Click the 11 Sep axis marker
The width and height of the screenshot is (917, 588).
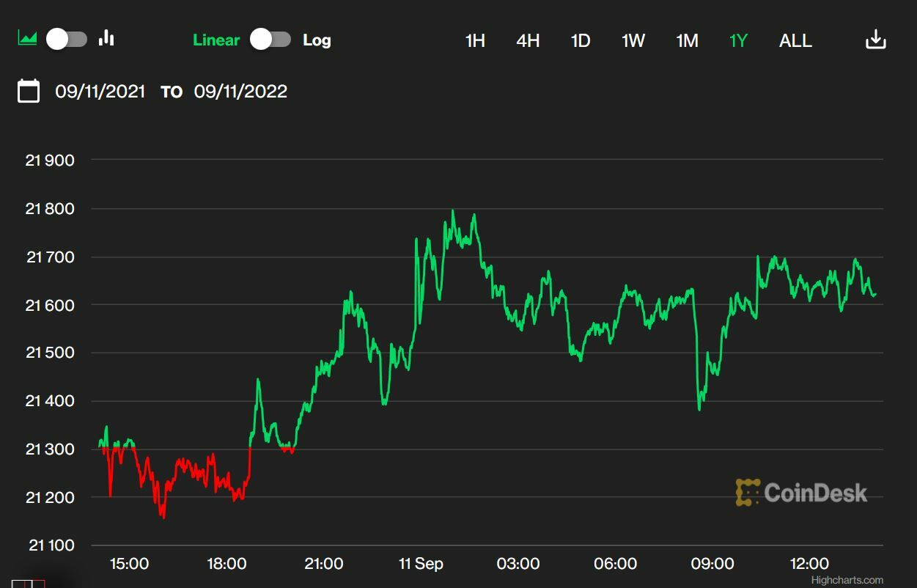[421, 564]
